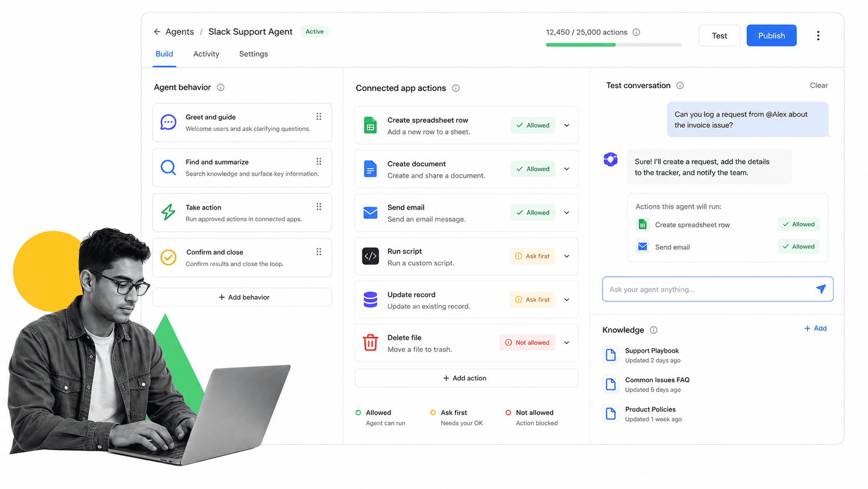This screenshot has width=868, height=489.
Task: Click the Create spreadsheet row sheets icon
Action: [370, 125]
